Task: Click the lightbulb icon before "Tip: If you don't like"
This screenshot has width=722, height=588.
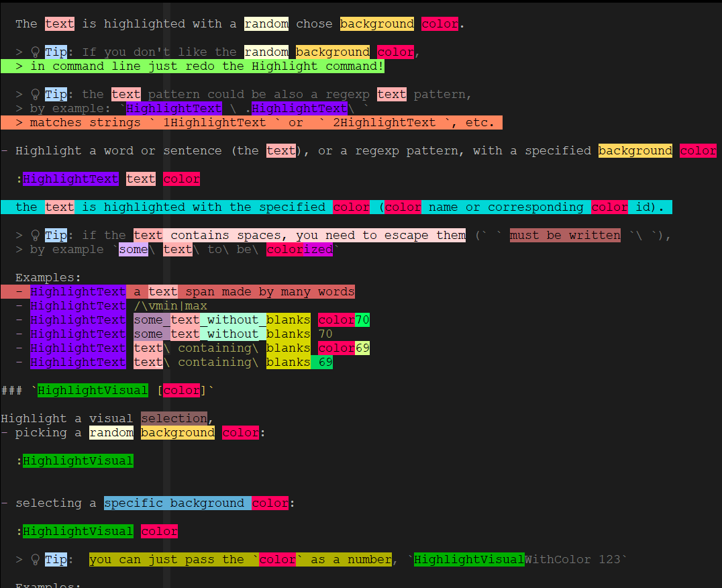Action: click(35, 52)
